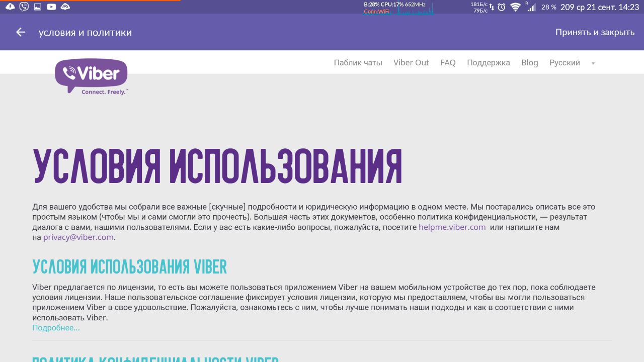Viewport: 644px width, 362px height.
Task: Tap the Условия использования Viber heading
Action: tap(129, 267)
